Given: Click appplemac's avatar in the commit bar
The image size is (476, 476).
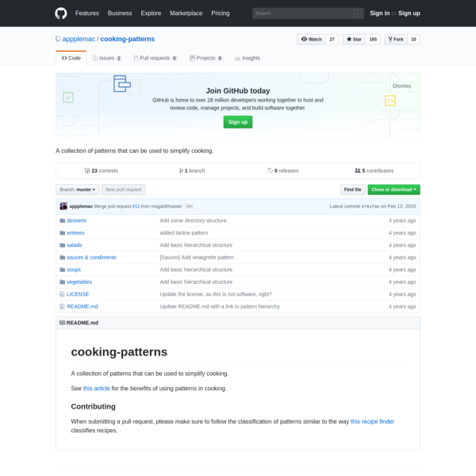Looking at the screenshot, I should pyautogui.click(x=63, y=206).
